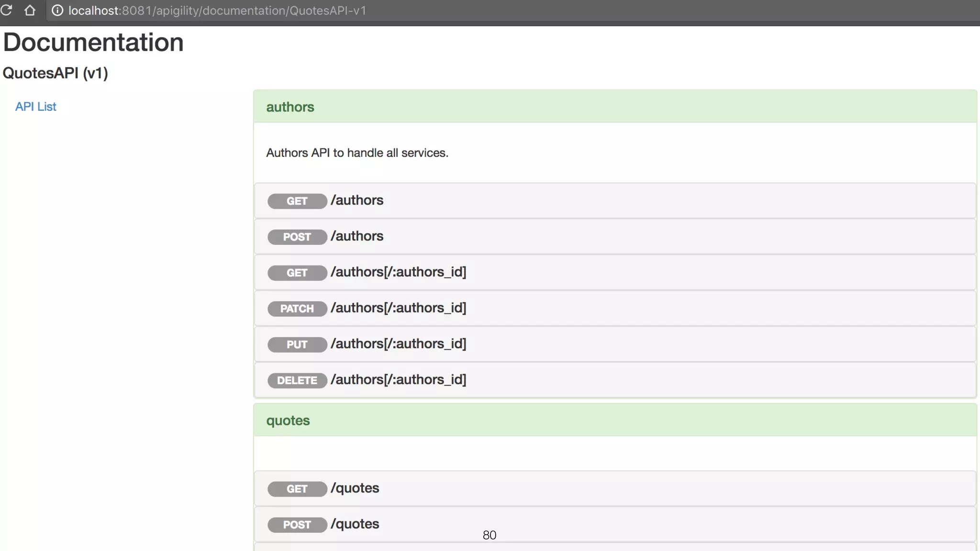The image size is (980, 551).
Task: Click the site info icon in address bar
Action: (x=57, y=11)
